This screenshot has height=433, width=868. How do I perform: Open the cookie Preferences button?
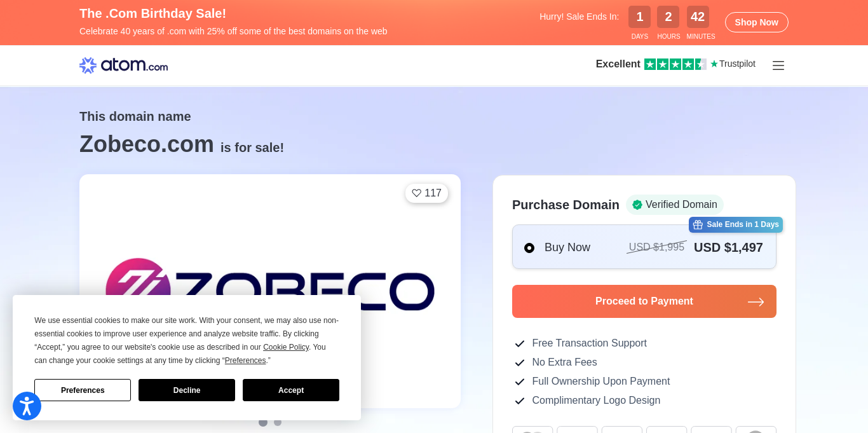click(x=83, y=390)
